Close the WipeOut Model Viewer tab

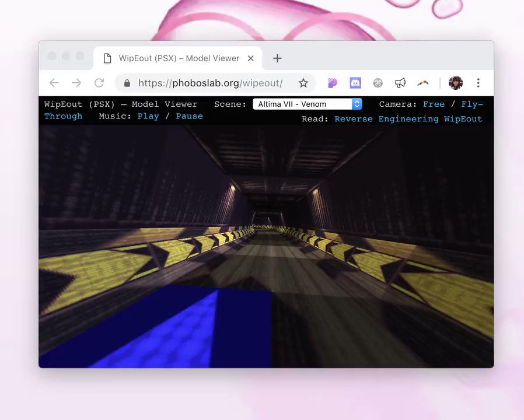[x=251, y=58]
